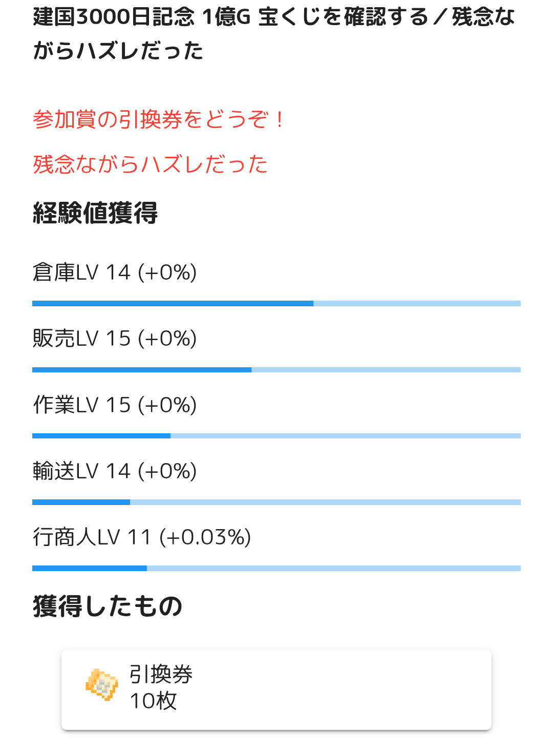Tap the 作業LV 15 progress bar
553x756 pixels.
[x=276, y=436]
